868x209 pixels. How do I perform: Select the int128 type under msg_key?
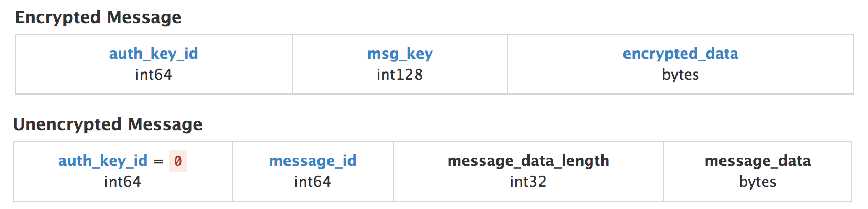click(x=400, y=75)
